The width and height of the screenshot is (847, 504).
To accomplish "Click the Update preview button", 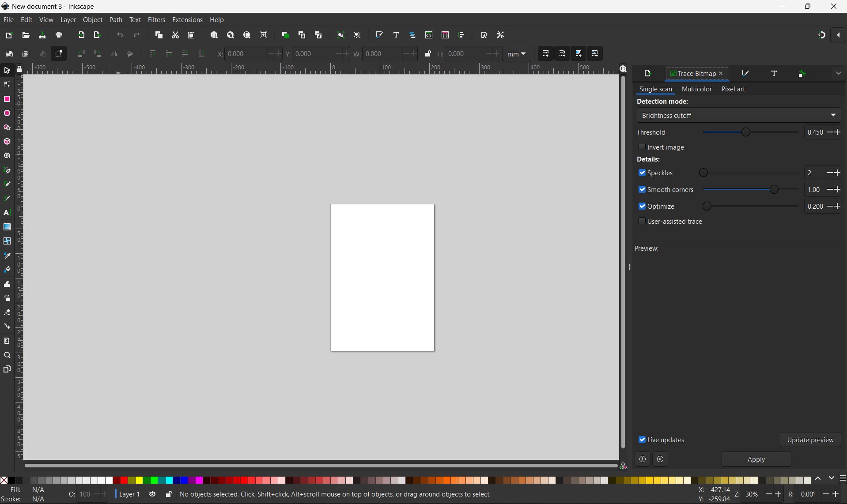I will (811, 440).
